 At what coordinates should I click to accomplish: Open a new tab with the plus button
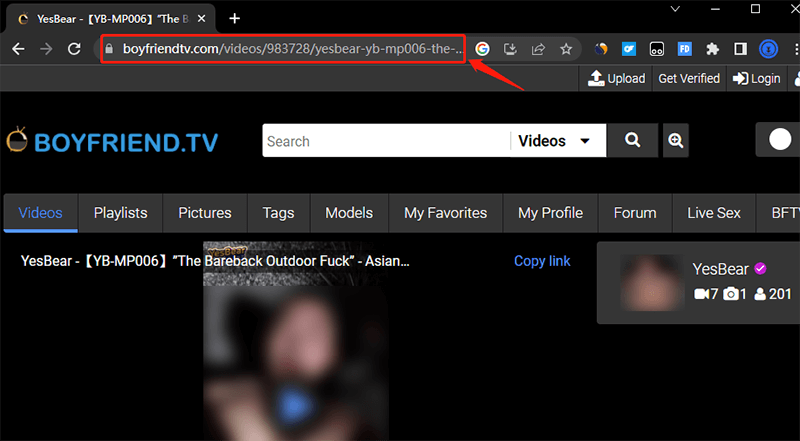[x=234, y=19]
